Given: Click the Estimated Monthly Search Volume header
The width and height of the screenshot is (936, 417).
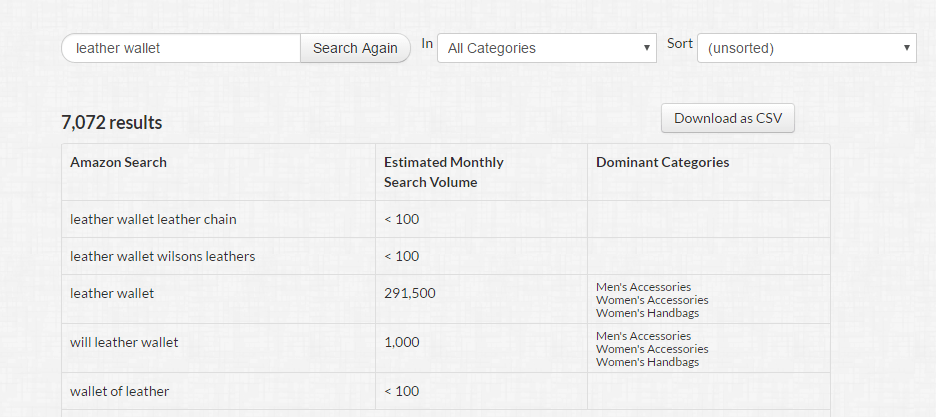Looking at the screenshot, I should [x=444, y=172].
